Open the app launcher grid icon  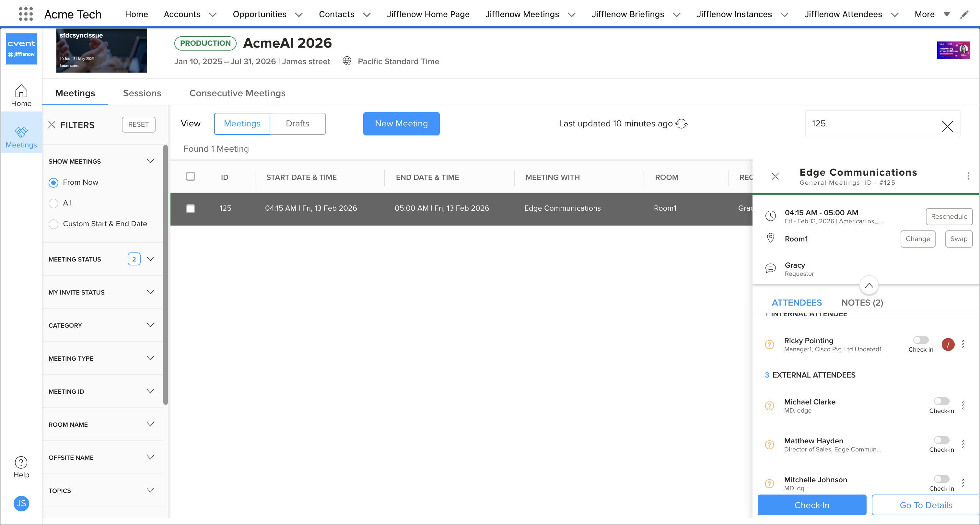pos(26,14)
